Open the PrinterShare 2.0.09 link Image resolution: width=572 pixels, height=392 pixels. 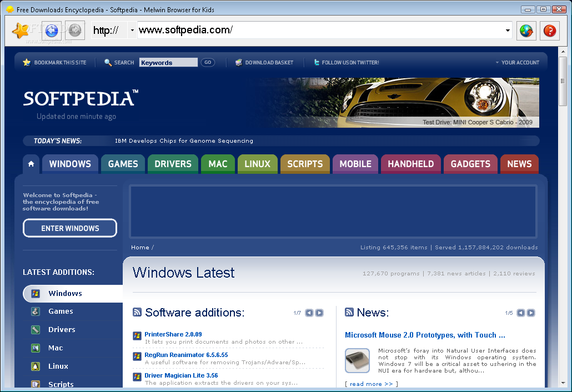click(173, 334)
